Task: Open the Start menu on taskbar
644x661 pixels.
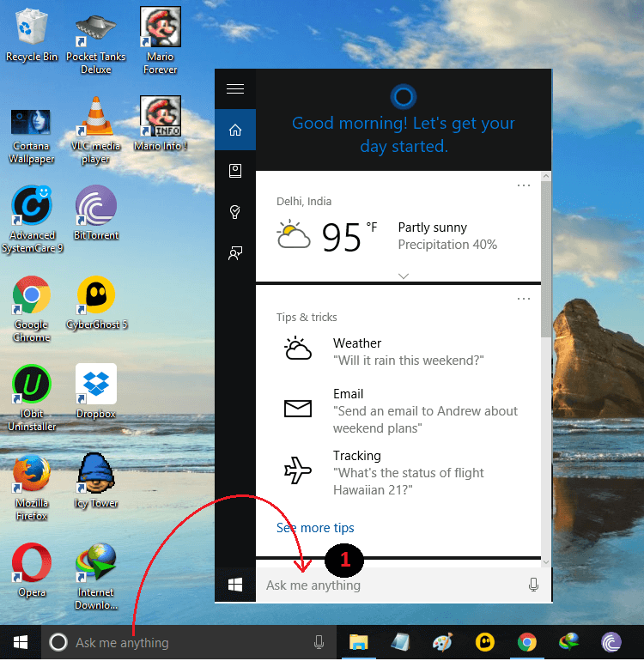Action: tap(21, 642)
